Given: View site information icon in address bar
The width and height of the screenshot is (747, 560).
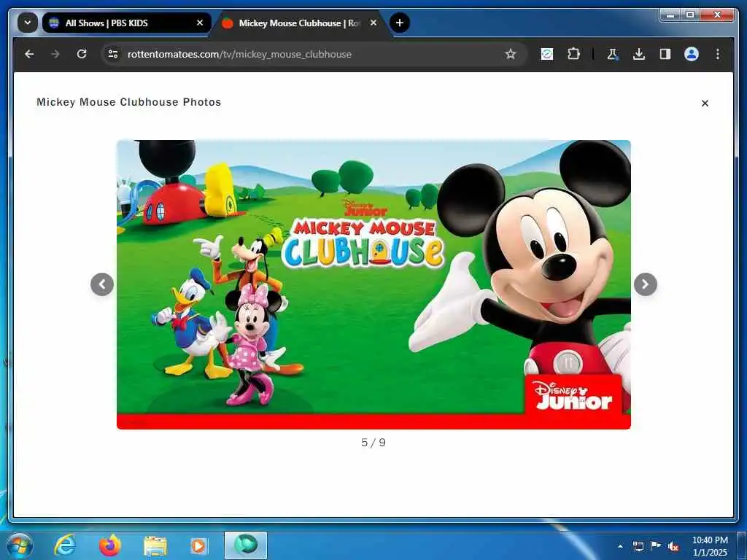Looking at the screenshot, I should tap(113, 54).
